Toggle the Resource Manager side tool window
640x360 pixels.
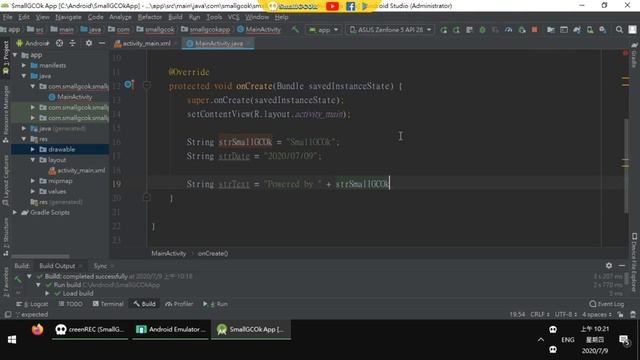5,114
